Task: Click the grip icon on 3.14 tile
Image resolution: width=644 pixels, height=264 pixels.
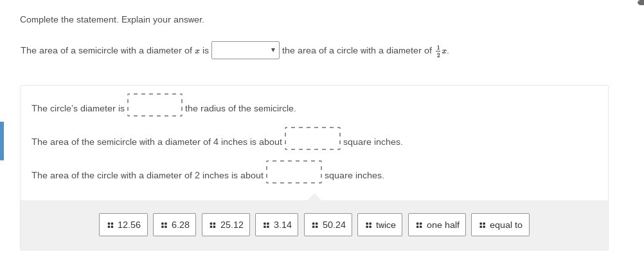Action: point(266,225)
